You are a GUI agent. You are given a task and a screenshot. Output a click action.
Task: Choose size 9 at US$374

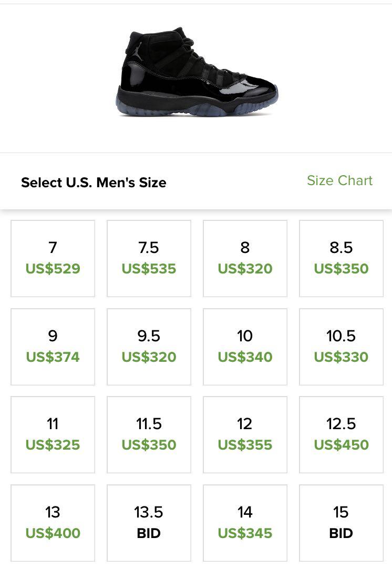53,347
